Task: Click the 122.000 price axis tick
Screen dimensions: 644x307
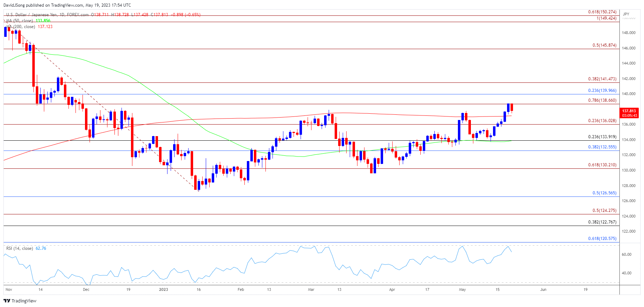Action: (x=629, y=231)
